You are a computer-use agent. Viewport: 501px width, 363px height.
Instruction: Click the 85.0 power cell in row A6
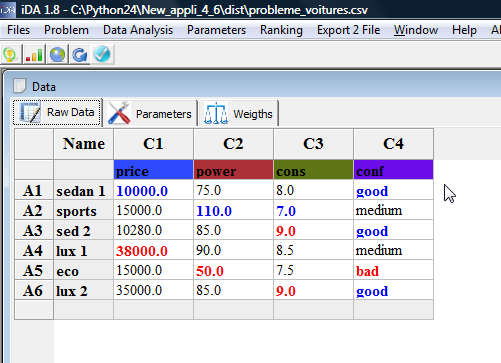click(234, 290)
